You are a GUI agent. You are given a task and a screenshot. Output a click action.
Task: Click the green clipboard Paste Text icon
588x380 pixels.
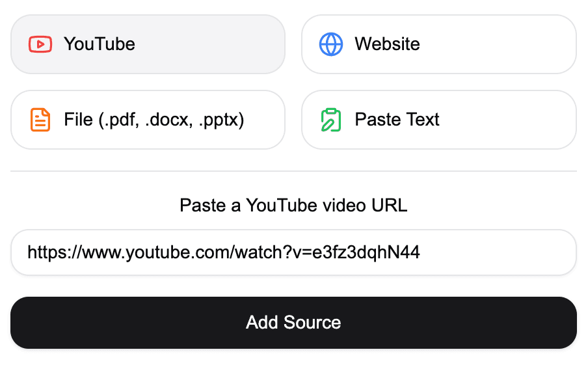331,120
